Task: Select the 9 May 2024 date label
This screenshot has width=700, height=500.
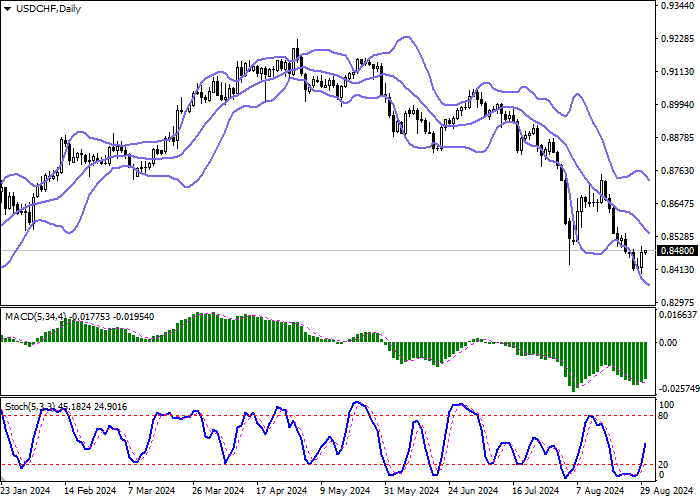Action: 345,491
